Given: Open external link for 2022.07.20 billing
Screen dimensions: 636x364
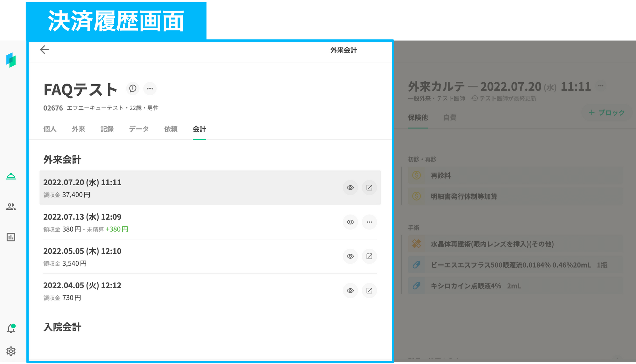Looking at the screenshot, I should [369, 188].
